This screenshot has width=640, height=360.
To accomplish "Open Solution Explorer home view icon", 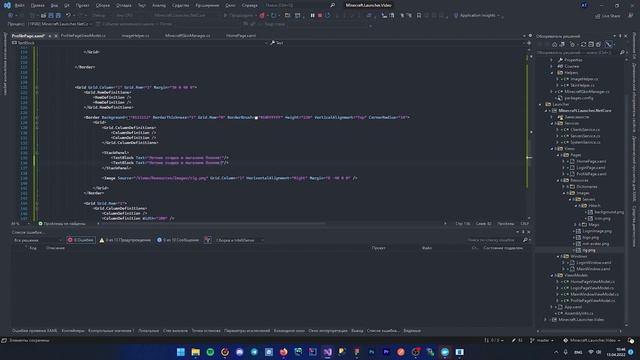I will click(554, 44).
